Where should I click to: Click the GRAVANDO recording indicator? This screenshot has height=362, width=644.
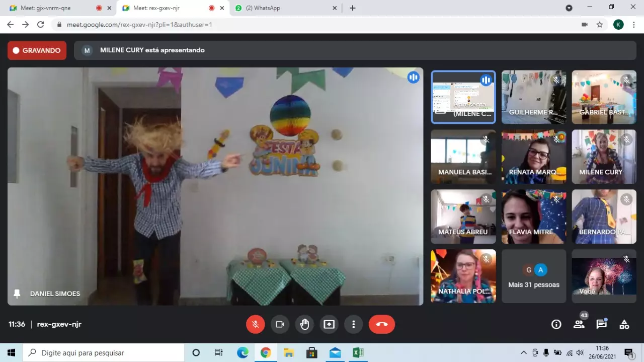point(37,50)
